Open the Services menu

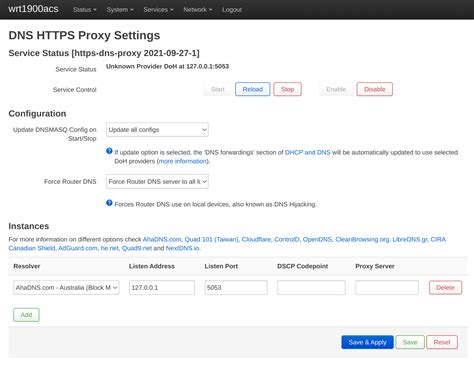158,10
